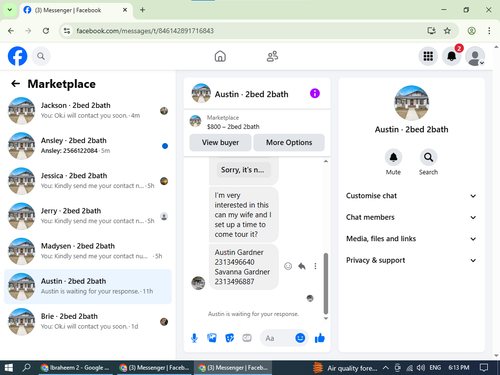The width and height of the screenshot is (500, 375).
Task: Expand Media, files and links section
Action: [411, 239]
